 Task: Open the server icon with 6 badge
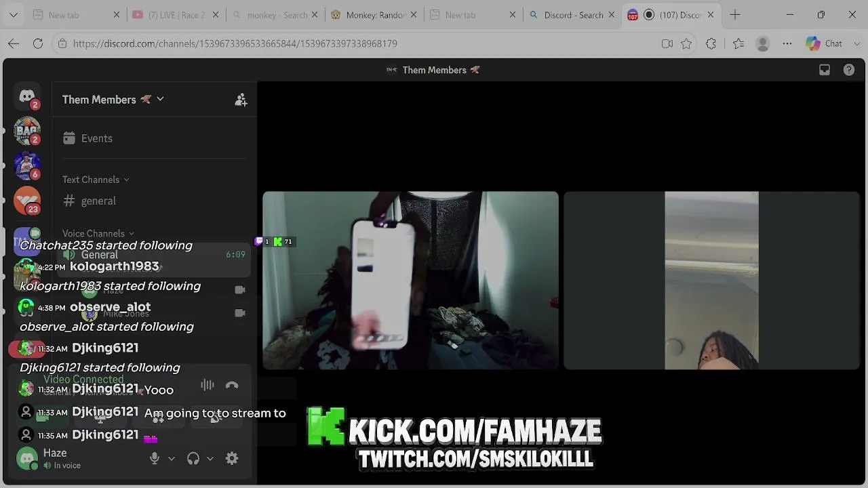pyautogui.click(x=27, y=165)
